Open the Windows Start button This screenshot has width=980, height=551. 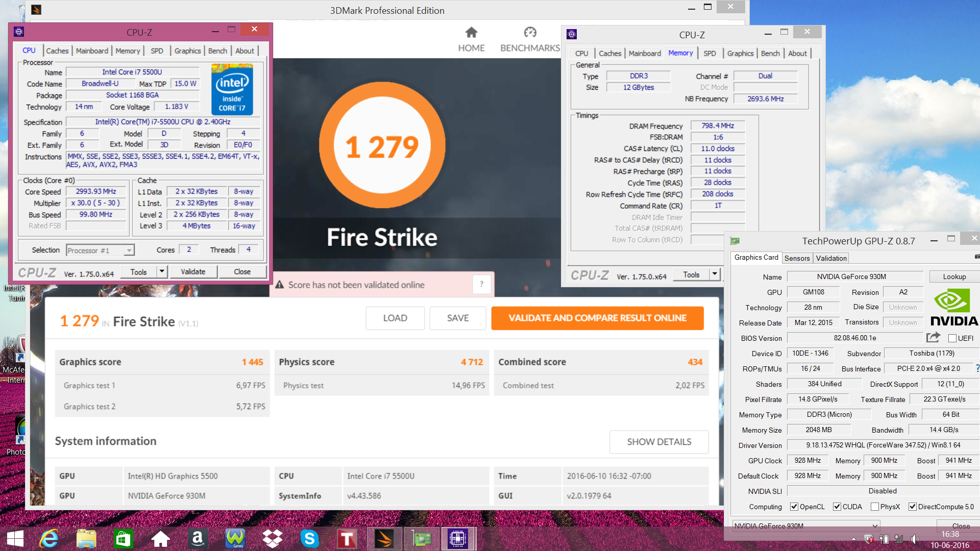15,539
